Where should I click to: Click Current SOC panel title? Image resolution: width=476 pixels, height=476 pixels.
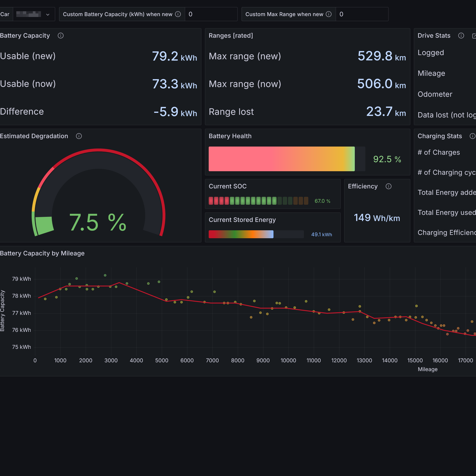[x=228, y=186]
